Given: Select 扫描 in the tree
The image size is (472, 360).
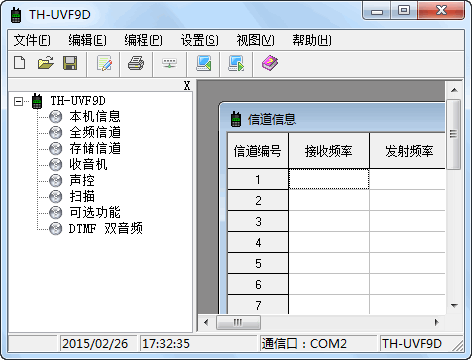Looking at the screenshot, I should [82, 197].
